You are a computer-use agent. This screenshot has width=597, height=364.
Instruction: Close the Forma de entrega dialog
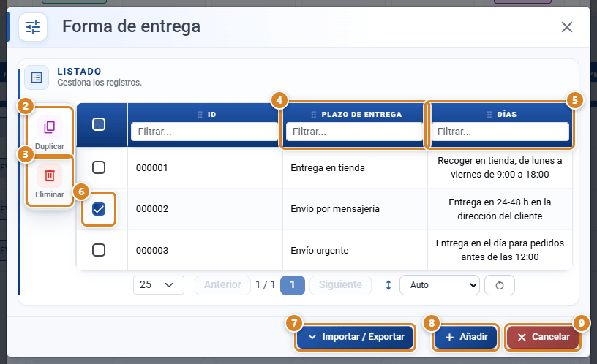coord(567,27)
